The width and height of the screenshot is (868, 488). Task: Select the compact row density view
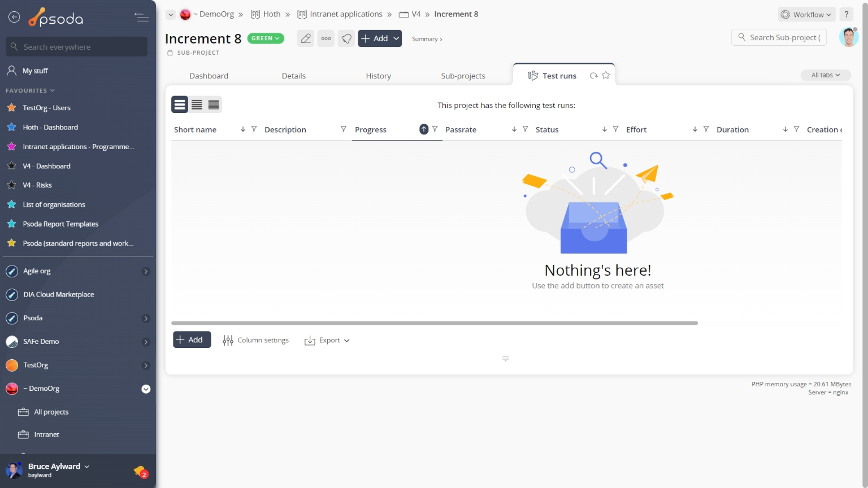click(x=214, y=104)
